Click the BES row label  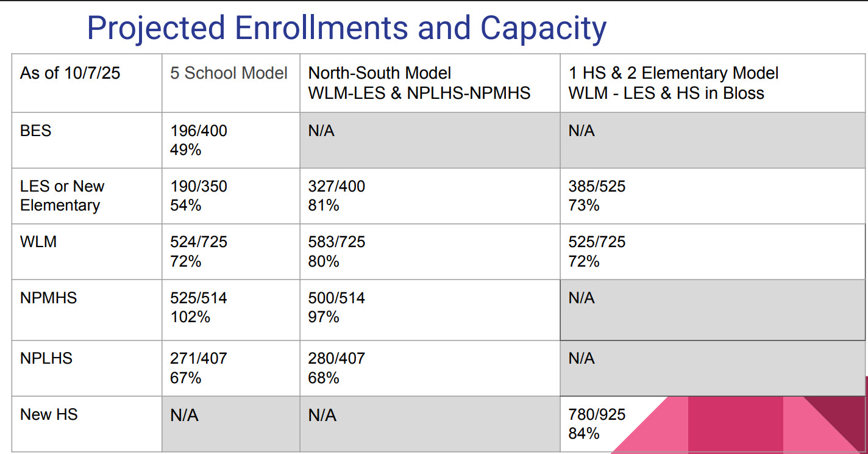[x=36, y=131]
